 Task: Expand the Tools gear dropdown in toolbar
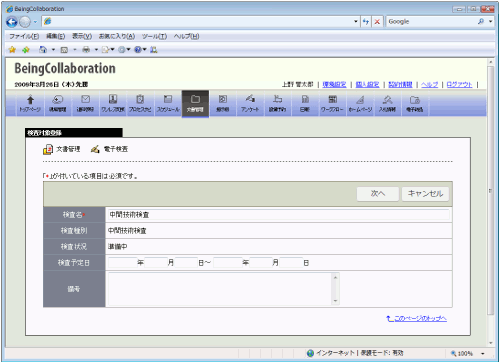[128, 50]
